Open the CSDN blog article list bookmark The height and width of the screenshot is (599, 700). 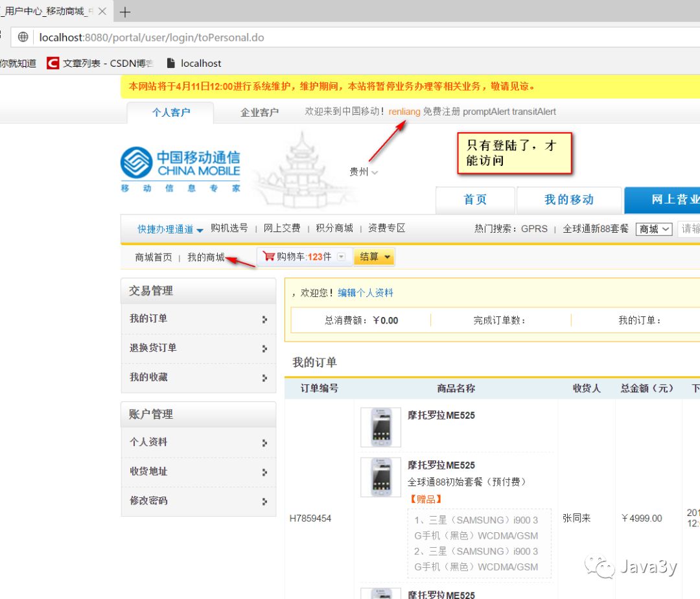[x=100, y=64]
